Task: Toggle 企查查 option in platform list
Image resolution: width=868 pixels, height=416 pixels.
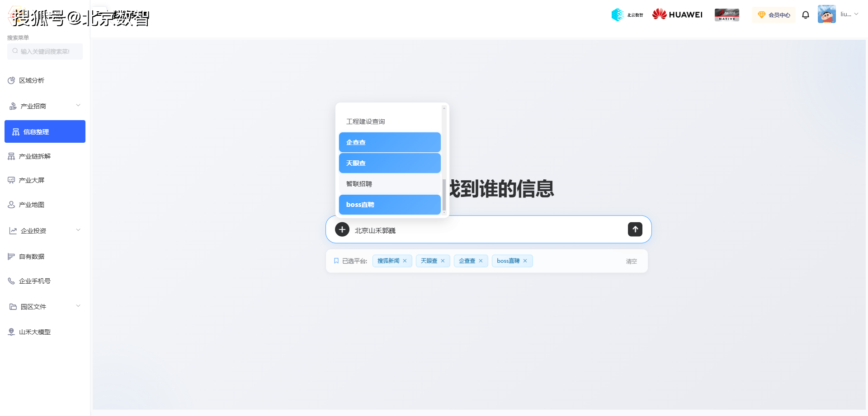Action: (389, 142)
